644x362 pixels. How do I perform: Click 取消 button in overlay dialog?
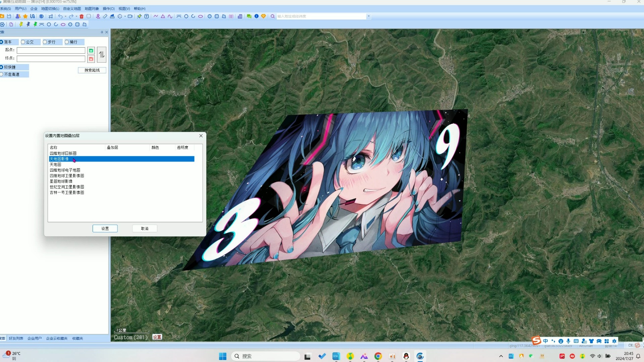pos(145,228)
